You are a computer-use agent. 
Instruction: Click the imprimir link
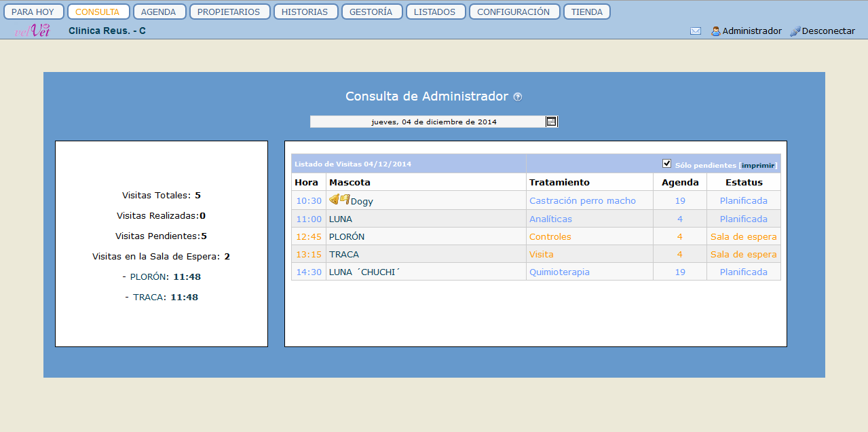pos(757,165)
